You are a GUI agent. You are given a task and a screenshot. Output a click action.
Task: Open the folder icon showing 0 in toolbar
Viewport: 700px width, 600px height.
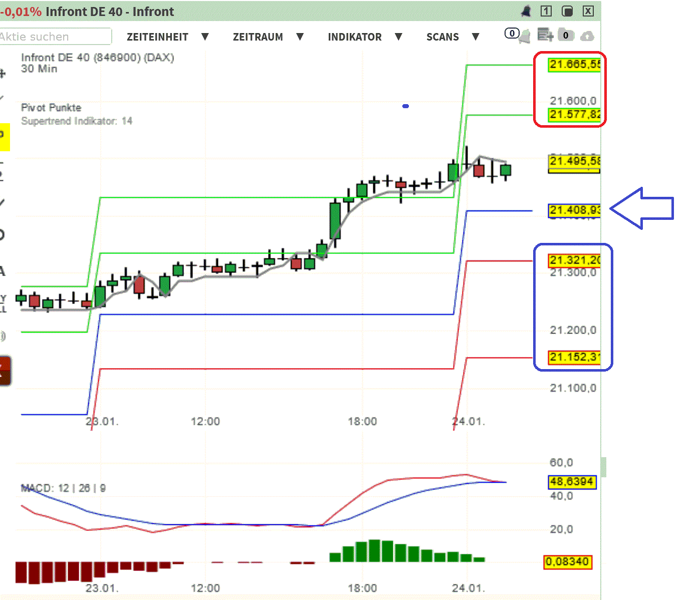566,35
